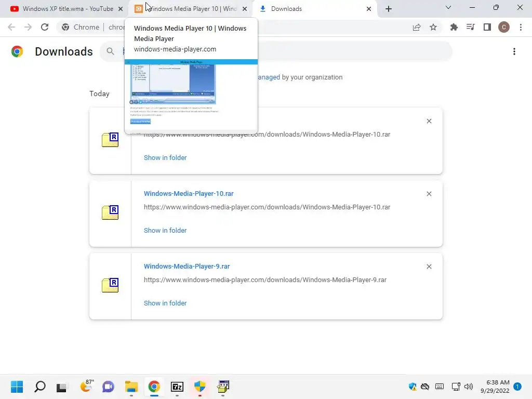Open File Explorer from the taskbar
This screenshot has height=399, width=532.
[x=131, y=387]
